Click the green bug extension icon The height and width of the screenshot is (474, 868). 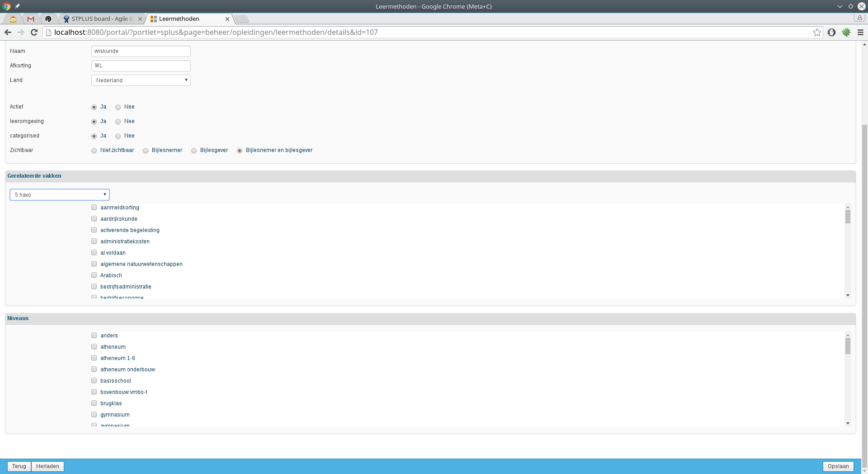(846, 32)
